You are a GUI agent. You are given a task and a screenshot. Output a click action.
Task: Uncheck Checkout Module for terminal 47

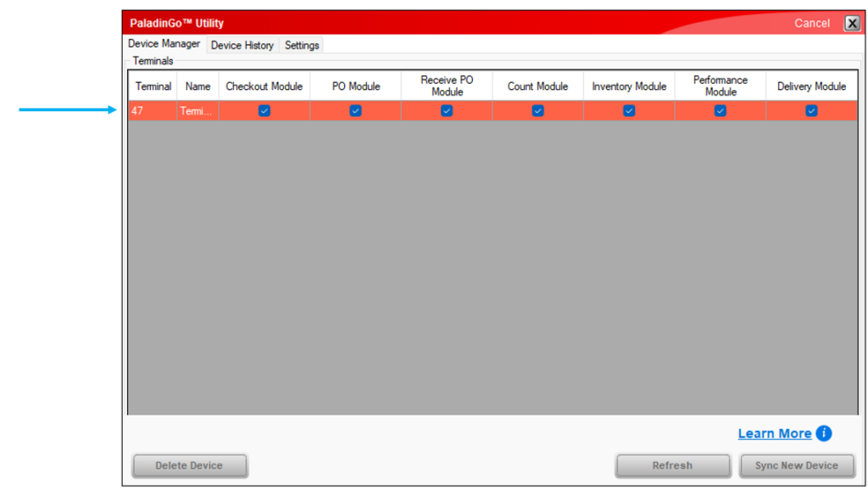264,111
